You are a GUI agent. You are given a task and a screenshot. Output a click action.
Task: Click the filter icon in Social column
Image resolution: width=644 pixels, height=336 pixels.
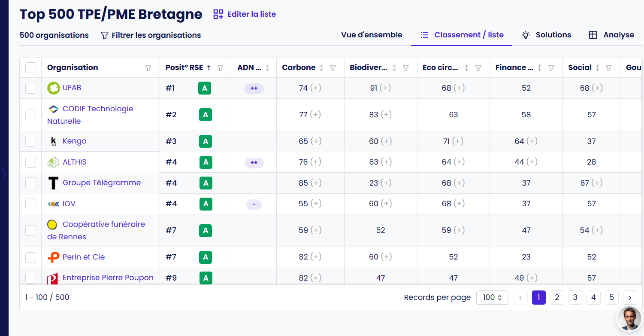tap(608, 68)
